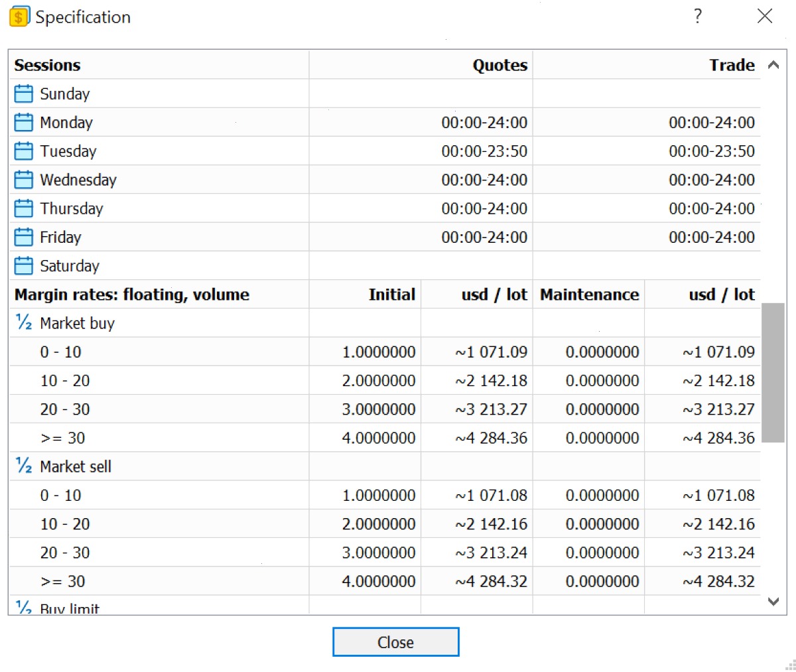Click the Monday calendar icon
This screenshot has width=796, height=672.
(23, 122)
